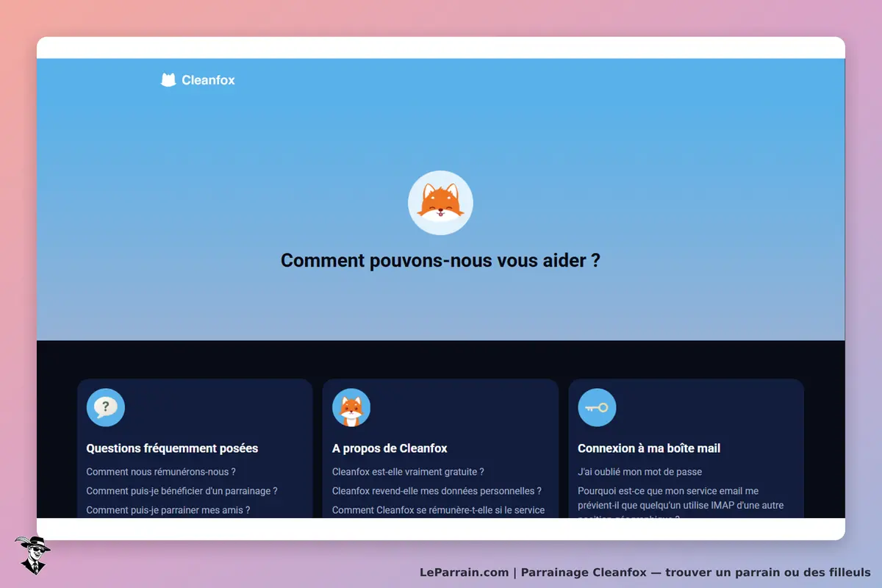The height and width of the screenshot is (588, 882).
Task: Open 'J'ai oublié mon mot de passe'
Action: [x=639, y=472]
